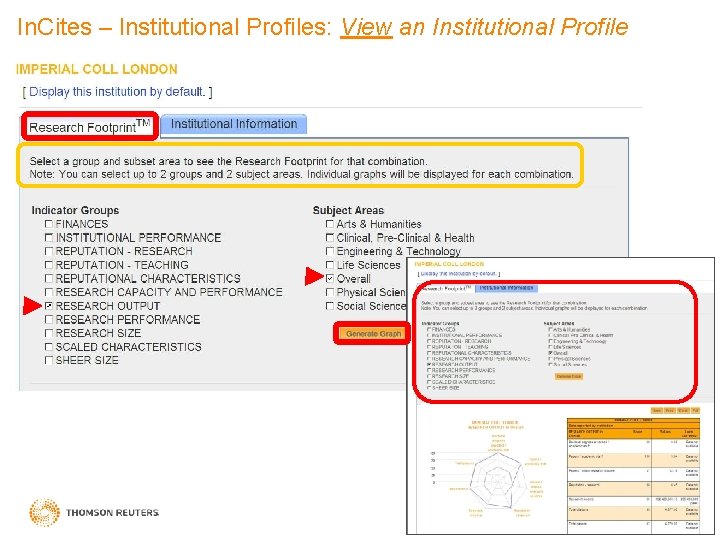Screen dimensions: 720x540
Task: Check REPUTATION - RESEARCH box
Action: (49, 251)
